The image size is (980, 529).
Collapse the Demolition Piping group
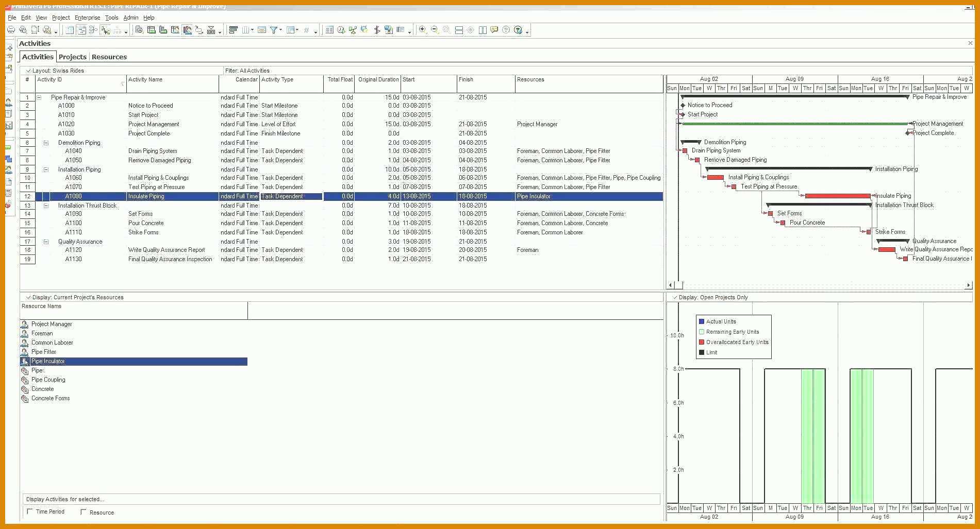46,143
